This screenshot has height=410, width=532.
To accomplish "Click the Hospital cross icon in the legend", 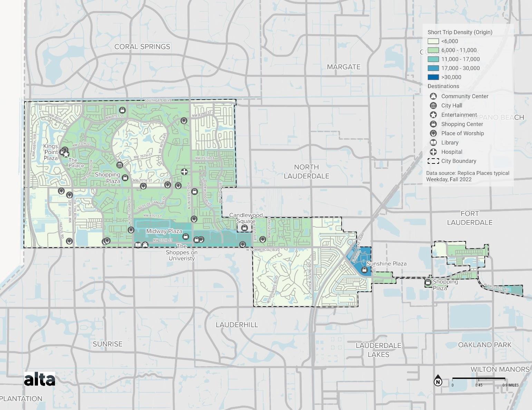I will coord(433,152).
